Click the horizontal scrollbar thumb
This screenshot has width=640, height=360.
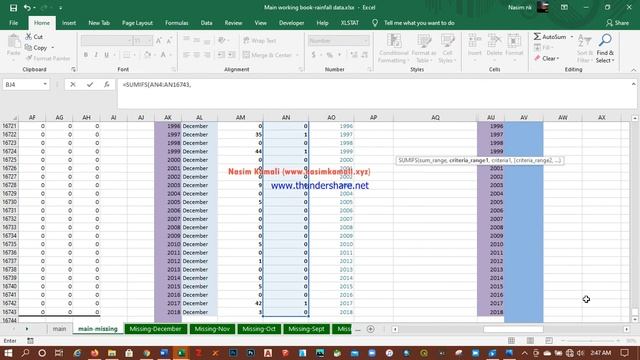tap(513, 329)
